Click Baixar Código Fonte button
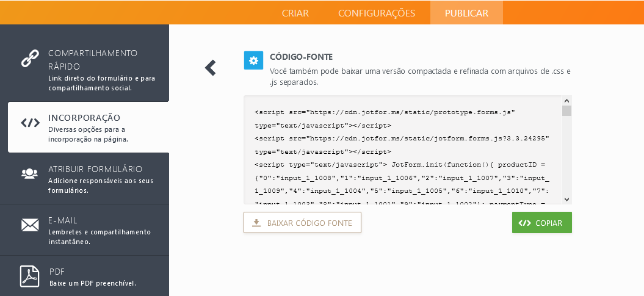This screenshot has height=296, width=644. click(302, 223)
